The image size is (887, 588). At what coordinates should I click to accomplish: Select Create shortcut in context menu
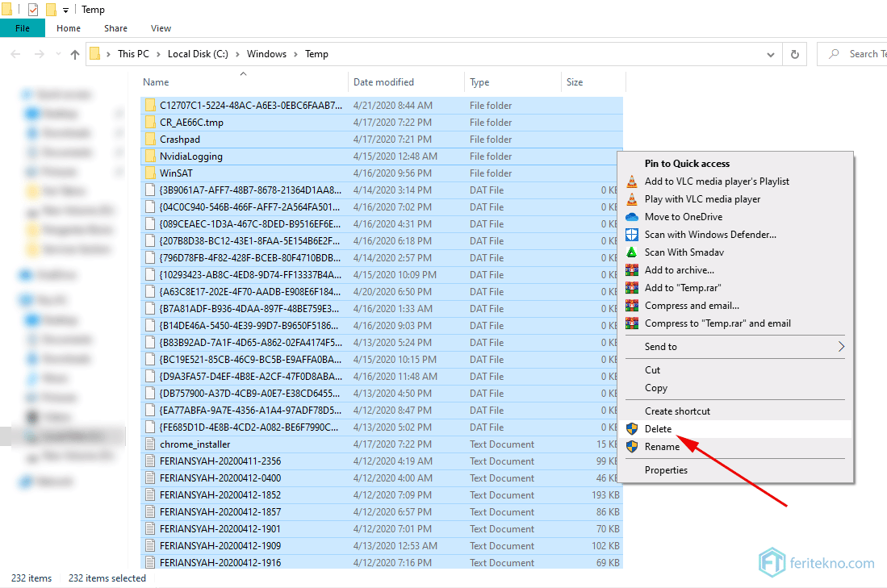pyautogui.click(x=735, y=411)
